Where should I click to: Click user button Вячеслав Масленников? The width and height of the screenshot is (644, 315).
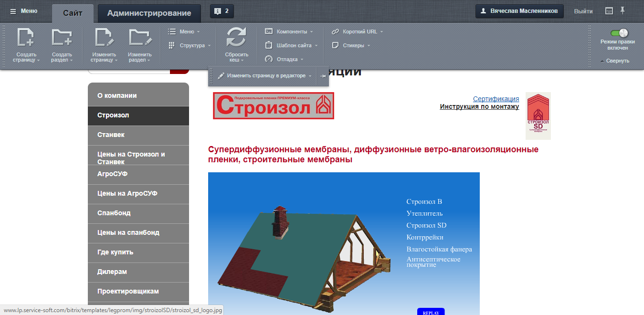[x=519, y=11]
